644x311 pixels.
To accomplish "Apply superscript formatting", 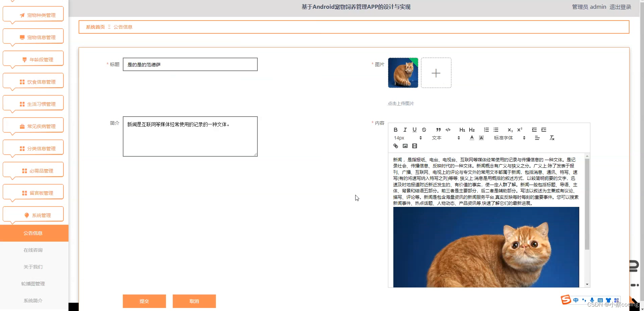I will point(520,130).
